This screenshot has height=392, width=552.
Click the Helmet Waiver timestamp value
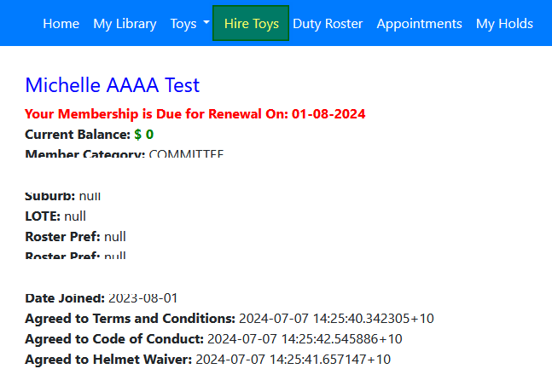[x=293, y=360]
